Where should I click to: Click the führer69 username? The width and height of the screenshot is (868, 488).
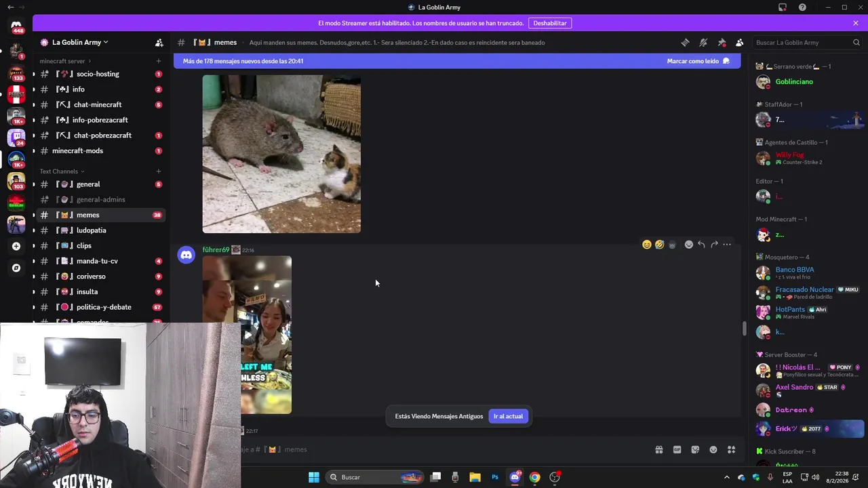coord(216,249)
